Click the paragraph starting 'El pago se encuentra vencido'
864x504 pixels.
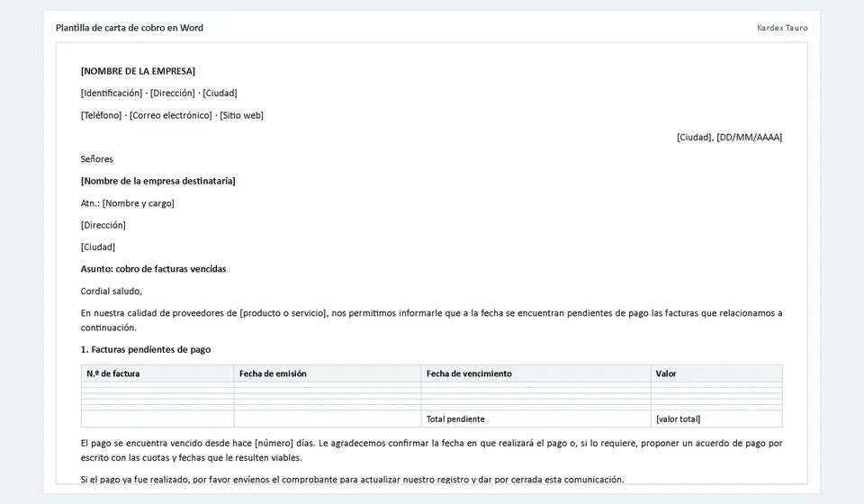click(431, 450)
